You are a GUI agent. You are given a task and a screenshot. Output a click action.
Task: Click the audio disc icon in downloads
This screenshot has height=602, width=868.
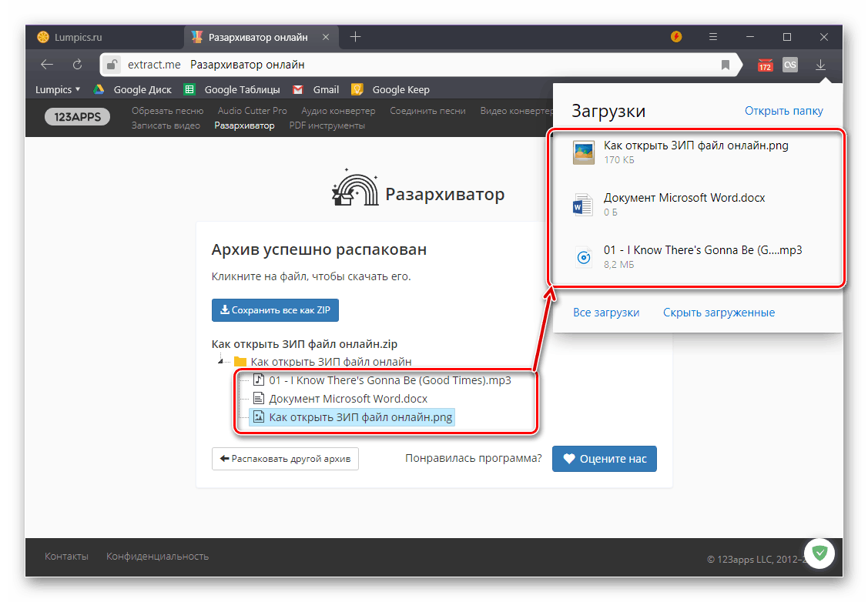pos(584,257)
